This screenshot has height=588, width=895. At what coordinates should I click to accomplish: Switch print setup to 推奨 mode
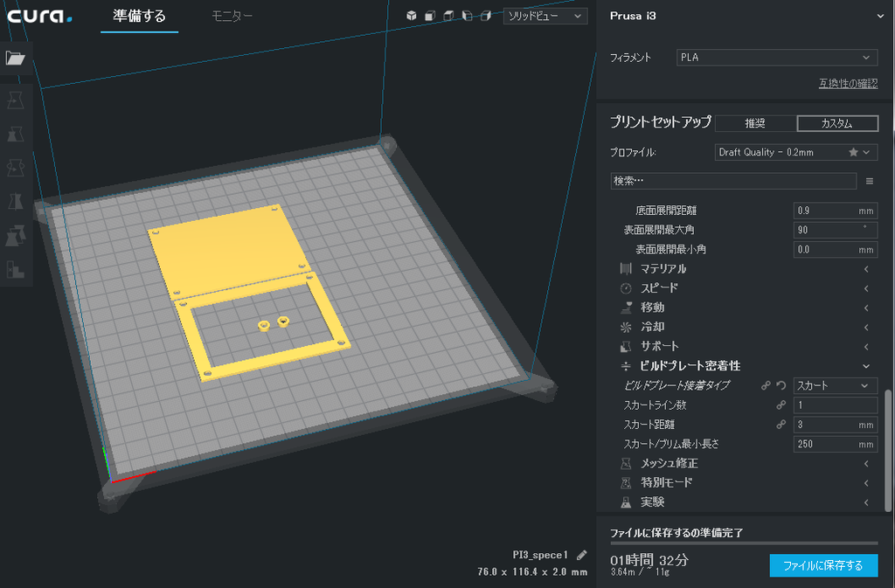[x=755, y=123]
